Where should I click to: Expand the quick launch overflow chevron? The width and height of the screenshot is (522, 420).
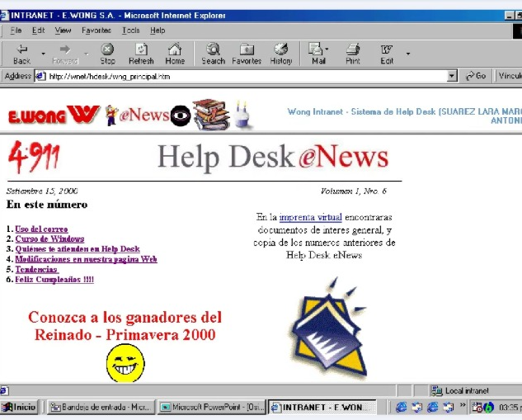463,405
